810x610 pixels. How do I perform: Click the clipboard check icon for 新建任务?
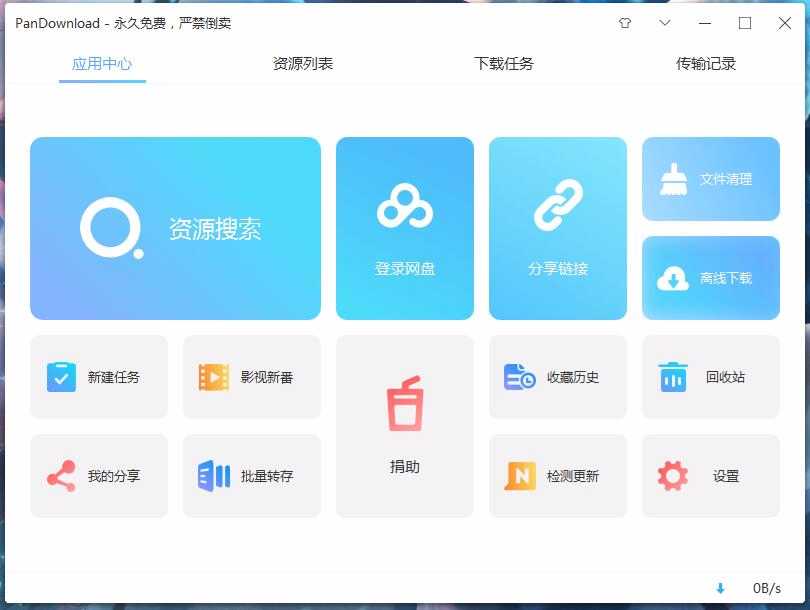pos(61,377)
